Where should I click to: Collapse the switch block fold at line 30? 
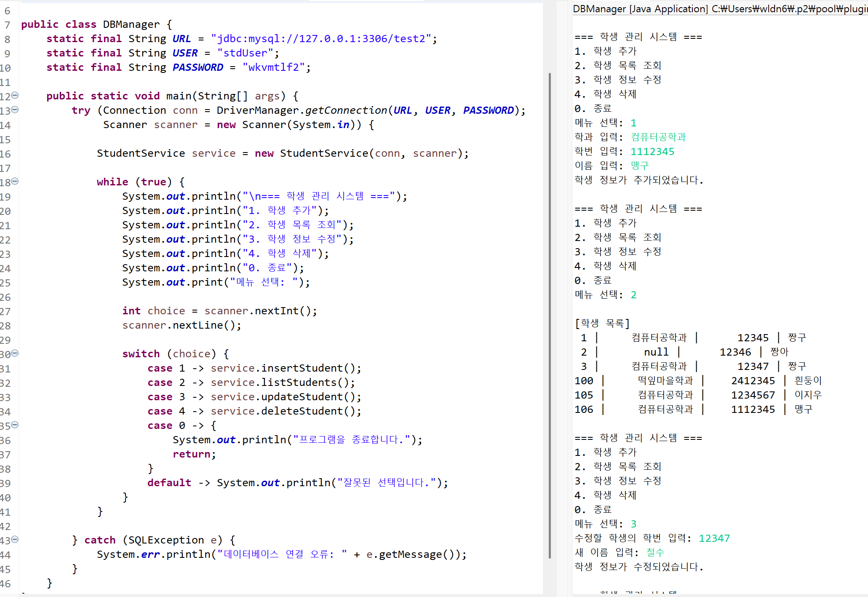coord(15,353)
